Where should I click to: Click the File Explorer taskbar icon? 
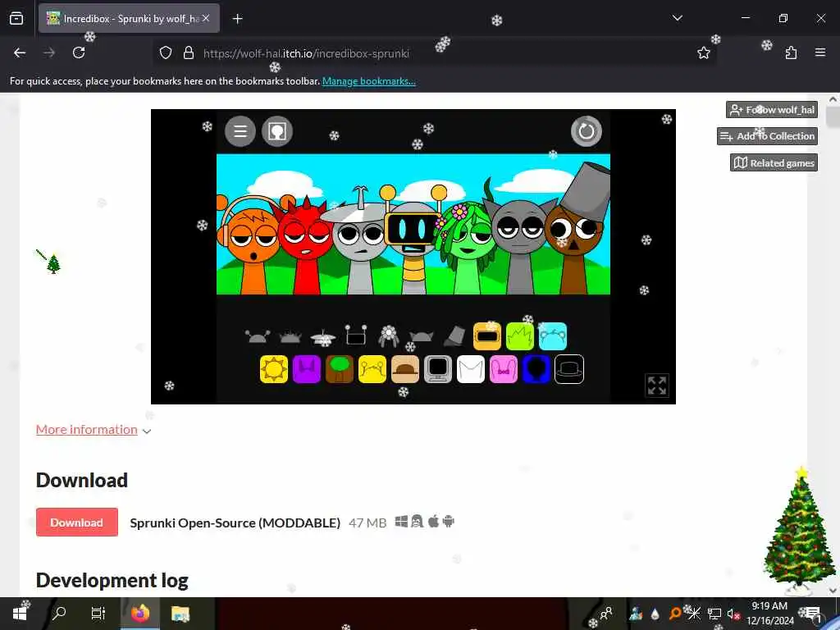[x=180, y=614]
